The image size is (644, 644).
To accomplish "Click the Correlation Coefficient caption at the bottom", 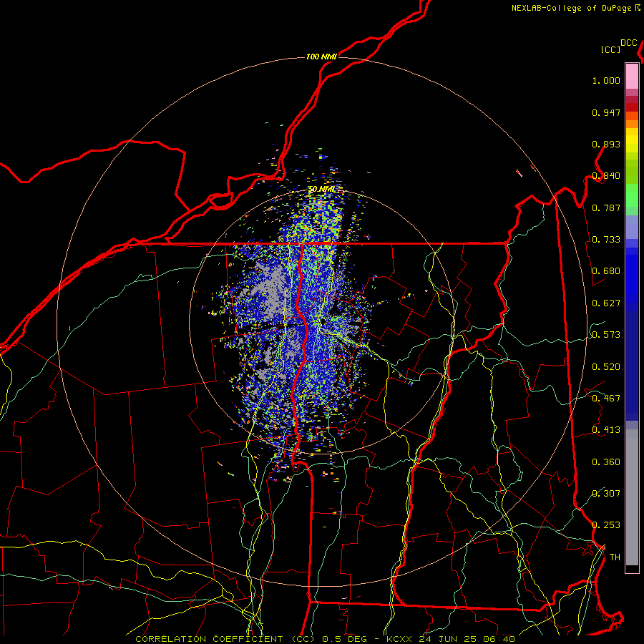I will point(325,639).
